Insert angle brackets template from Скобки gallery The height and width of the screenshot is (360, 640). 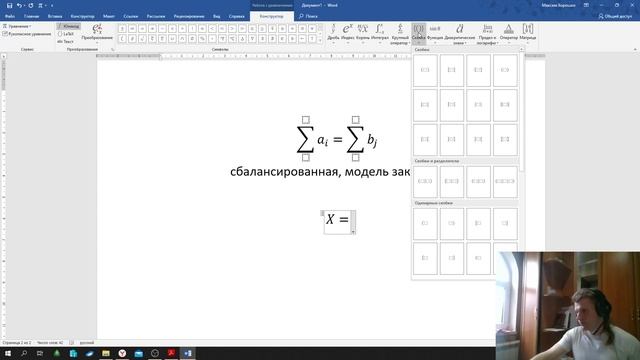(505, 70)
